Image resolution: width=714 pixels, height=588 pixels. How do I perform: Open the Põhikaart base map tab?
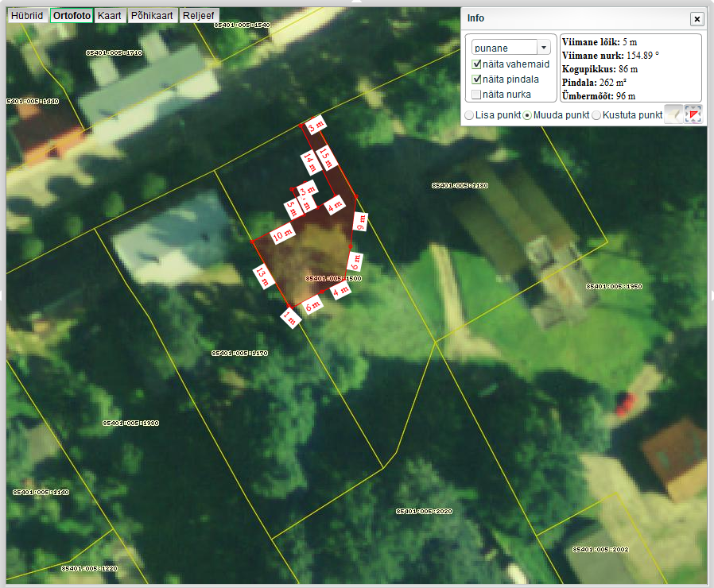151,15
